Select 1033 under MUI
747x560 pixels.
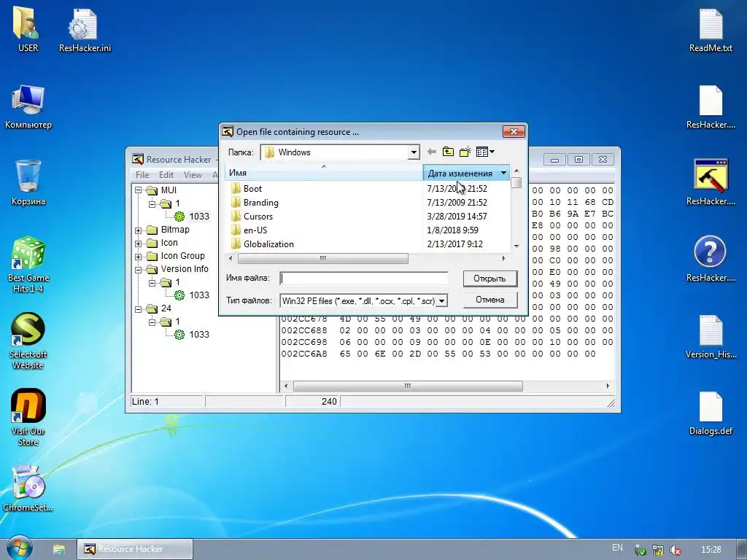click(x=198, y=216)
